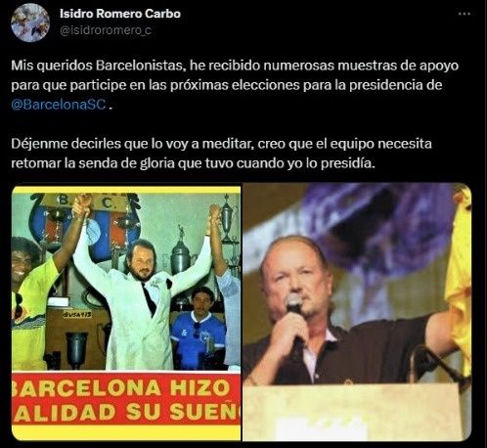Click the person in blue jersey
Viewport: 487px width, 448px height.
199,328
